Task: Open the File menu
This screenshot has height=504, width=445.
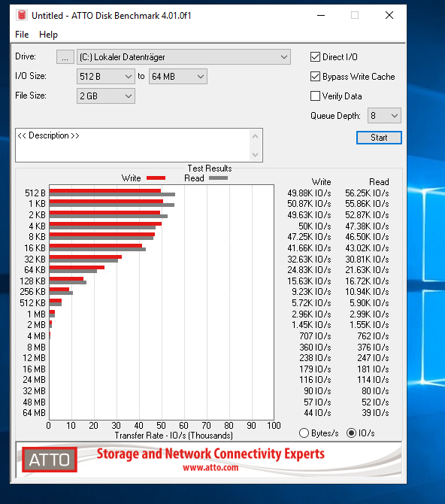Action: [x=22, y=35]
